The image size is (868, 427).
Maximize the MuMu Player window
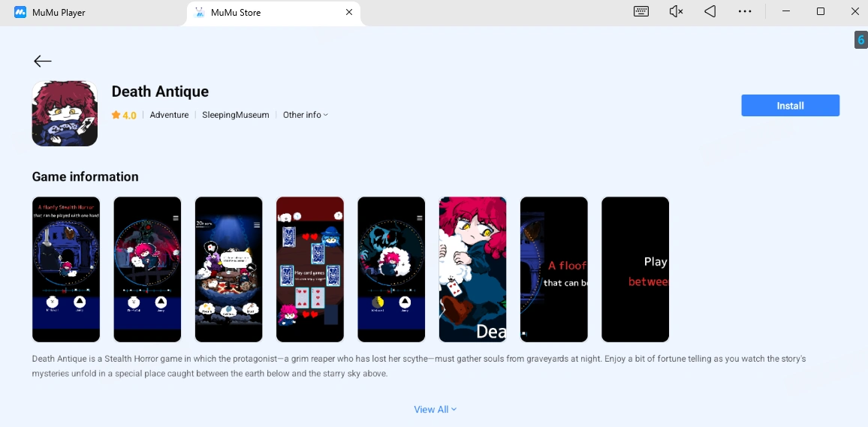click(x=821, y=11)
